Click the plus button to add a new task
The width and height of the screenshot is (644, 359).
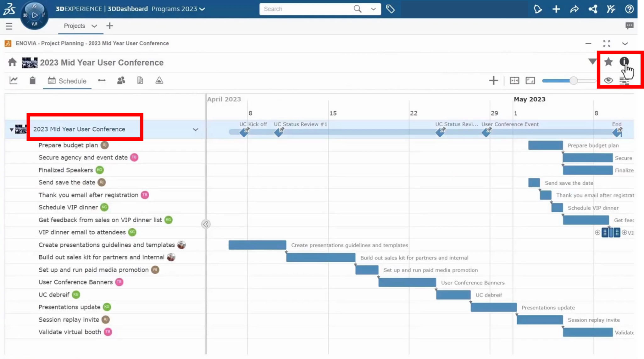(x=493, y=80)
